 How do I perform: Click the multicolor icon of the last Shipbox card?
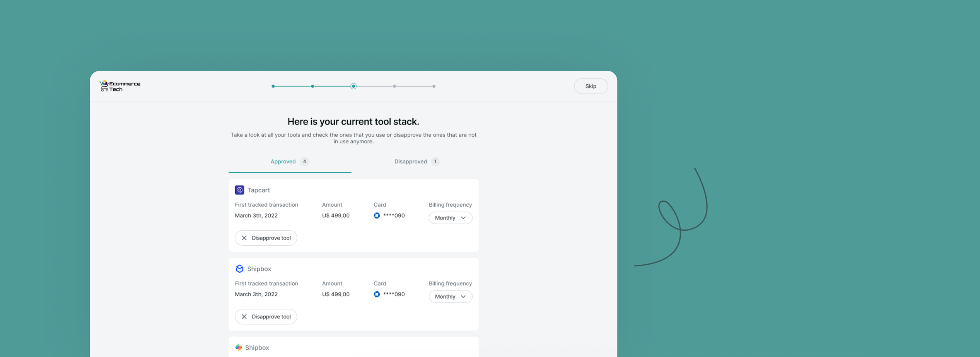[x=239, y=348]
